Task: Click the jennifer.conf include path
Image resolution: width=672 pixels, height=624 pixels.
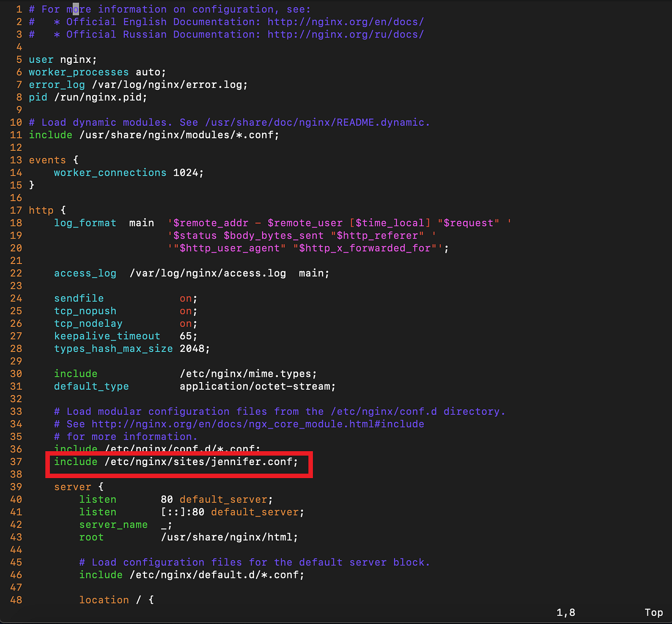Action: click(x=198, y=462)
